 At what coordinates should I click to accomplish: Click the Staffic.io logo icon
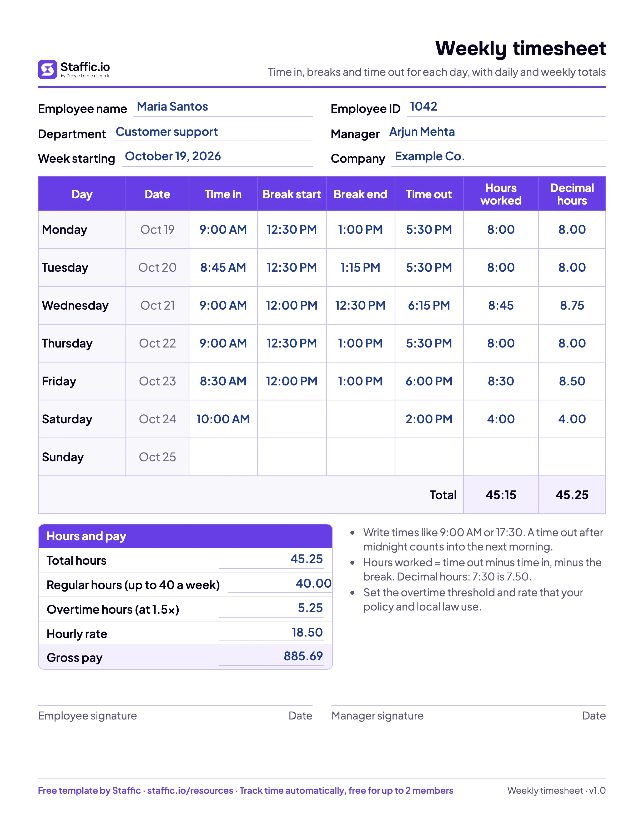(x=47, y=69)
